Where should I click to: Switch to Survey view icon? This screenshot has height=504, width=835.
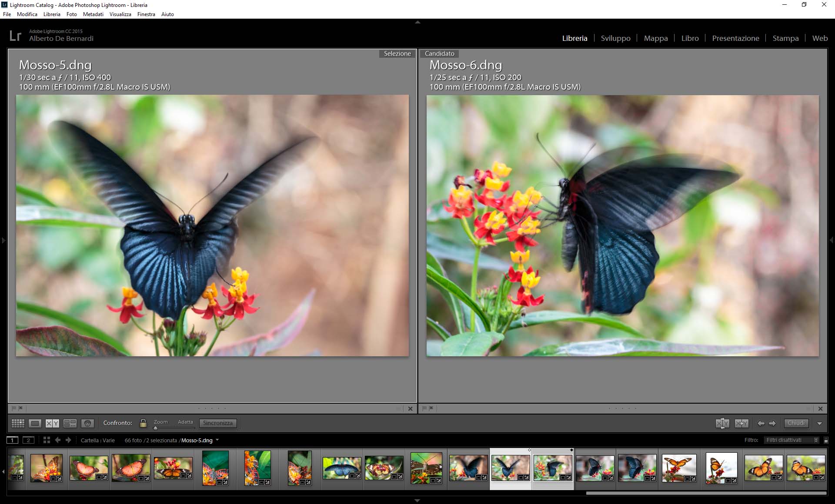coord(70,423)
